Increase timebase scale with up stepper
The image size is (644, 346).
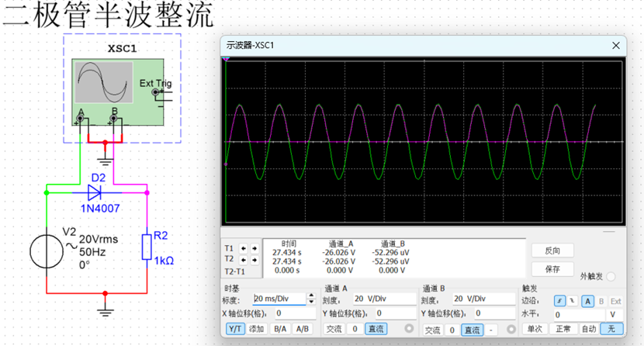click(x=311, y=296)
